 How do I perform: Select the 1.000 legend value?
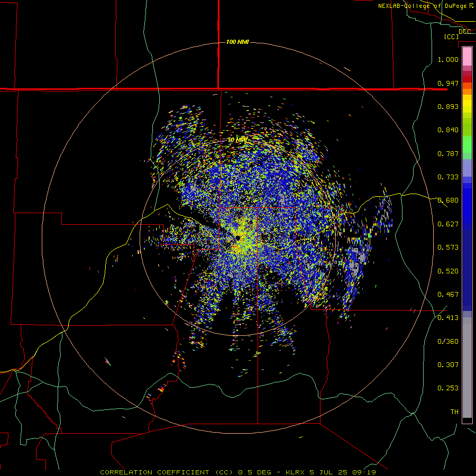[448, 59]
